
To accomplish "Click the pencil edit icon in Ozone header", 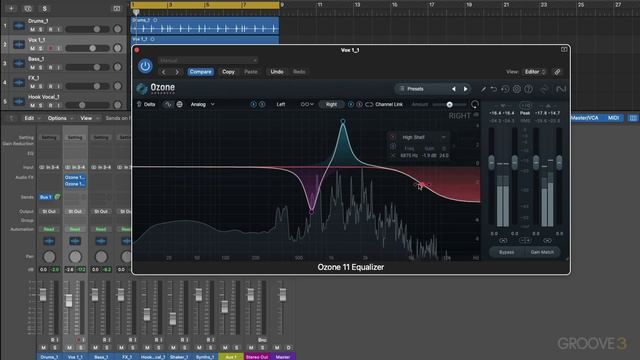I will click(x=483, y=89).
